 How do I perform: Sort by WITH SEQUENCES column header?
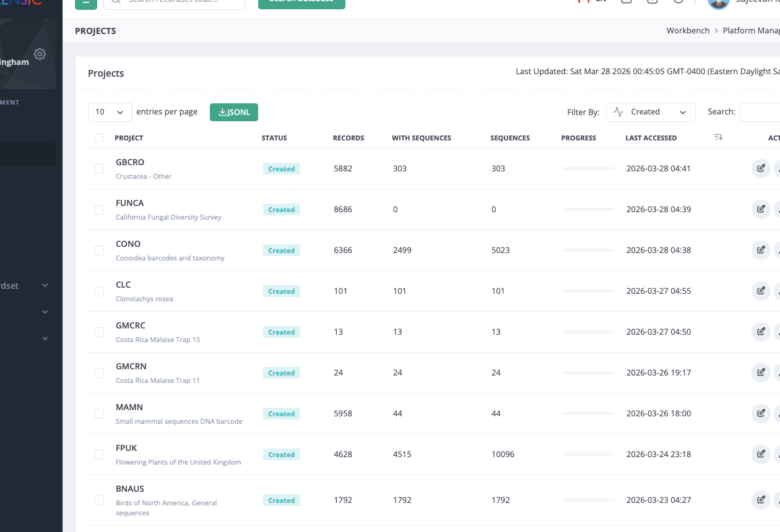pyautogui.click(x=422, y=138)
